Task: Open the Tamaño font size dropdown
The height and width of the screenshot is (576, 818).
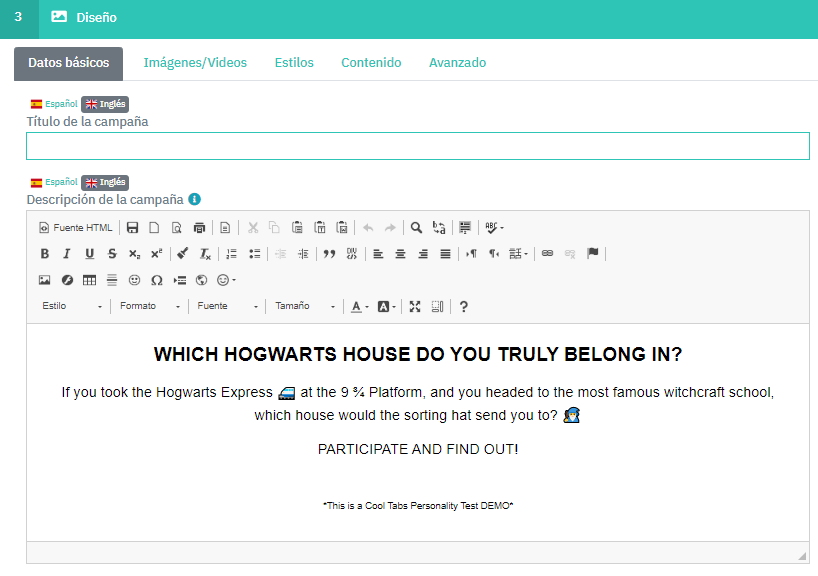Action: [305, 307]
